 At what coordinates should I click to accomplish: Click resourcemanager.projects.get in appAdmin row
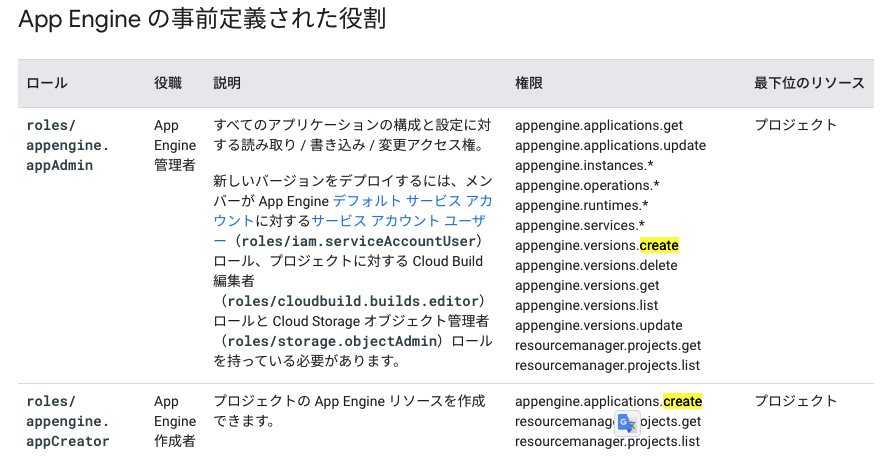(608, 345)
